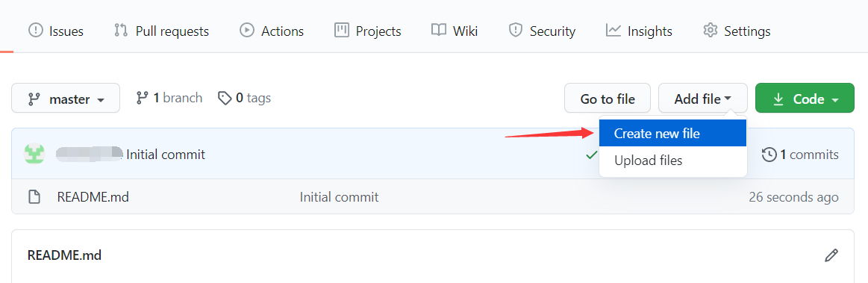Click the tags label icon
Screen dimensions: 868x283
[224, 99]
